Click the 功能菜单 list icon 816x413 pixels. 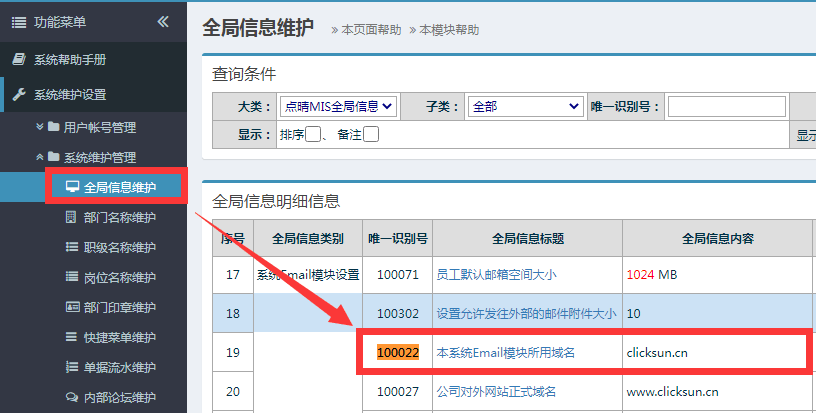click(x=19, y=22)
